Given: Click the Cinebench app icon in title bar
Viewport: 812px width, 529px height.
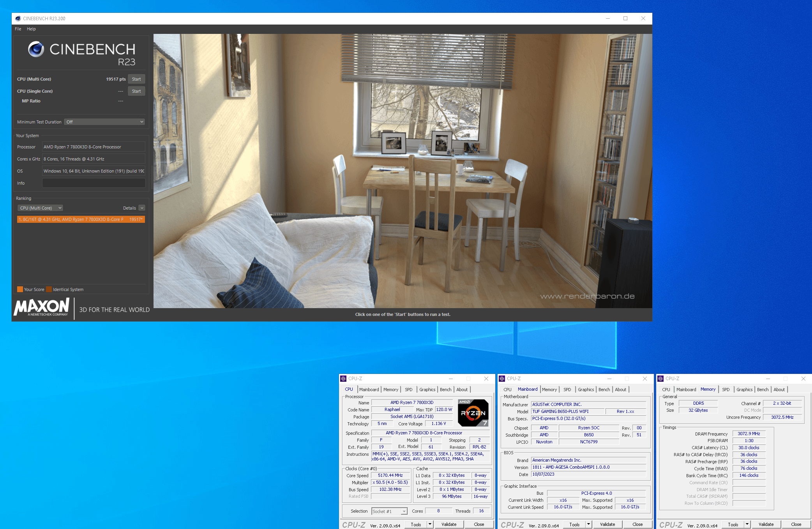Looking at the screenshot, I should click(x=18, y=18).
